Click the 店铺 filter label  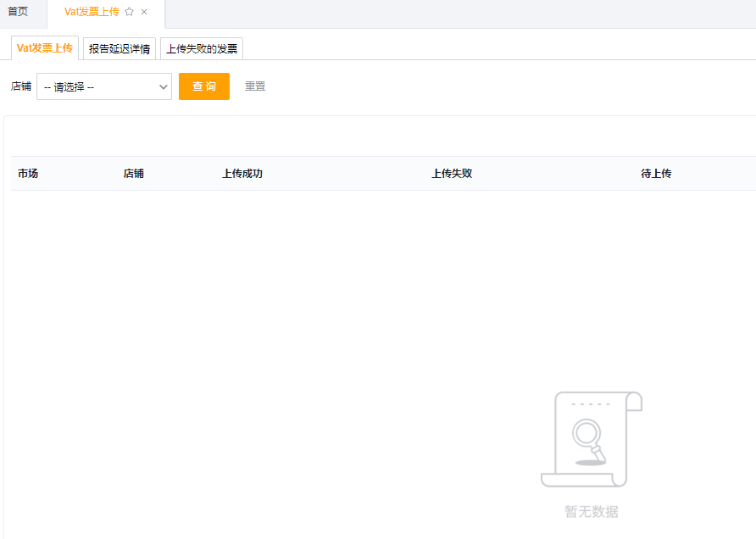tap(21, 86)
